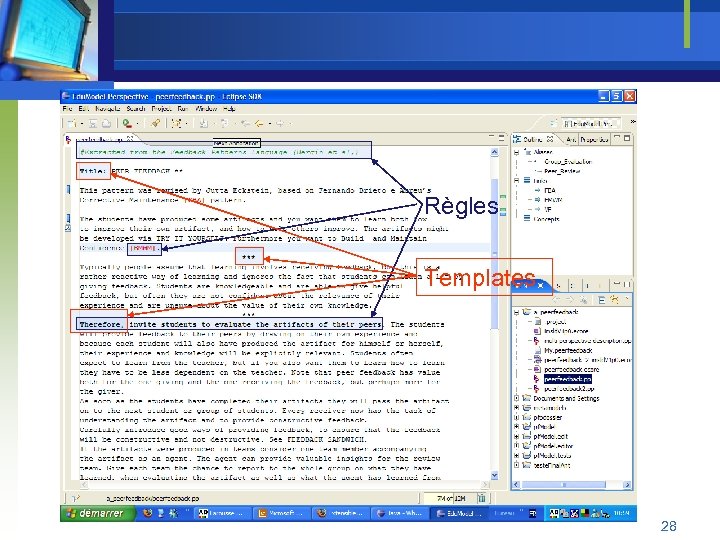Image resolution: width=720 pixels, height=540 pixels.
Task: Expand the pModel.tests project
Action: point(517,456)
